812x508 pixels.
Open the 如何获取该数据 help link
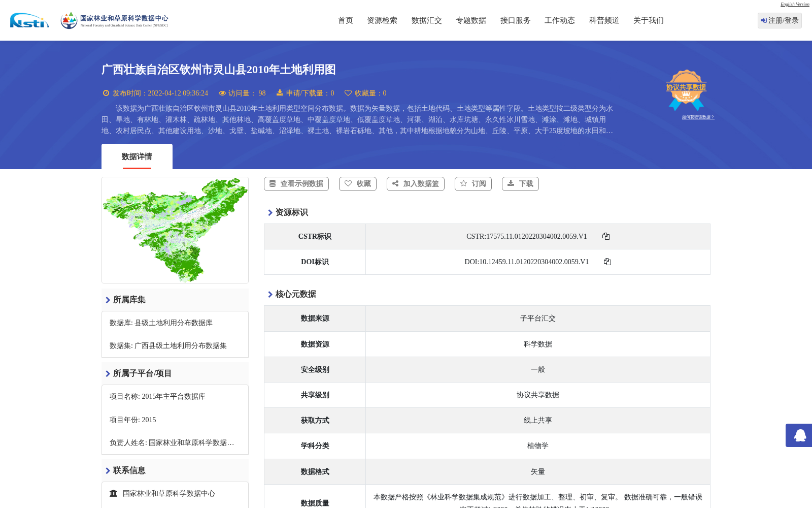click(x=698, y=117)
